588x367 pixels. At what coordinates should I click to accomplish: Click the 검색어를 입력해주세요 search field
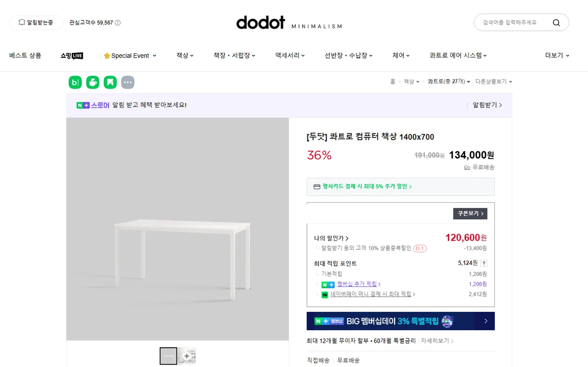click(510, 23)
